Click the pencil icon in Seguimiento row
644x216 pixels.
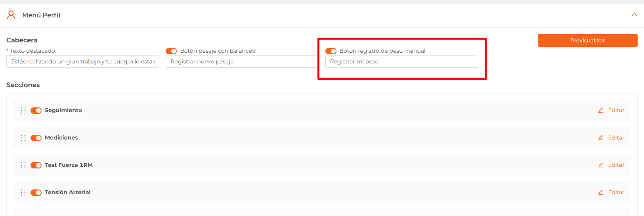point(601,110)
